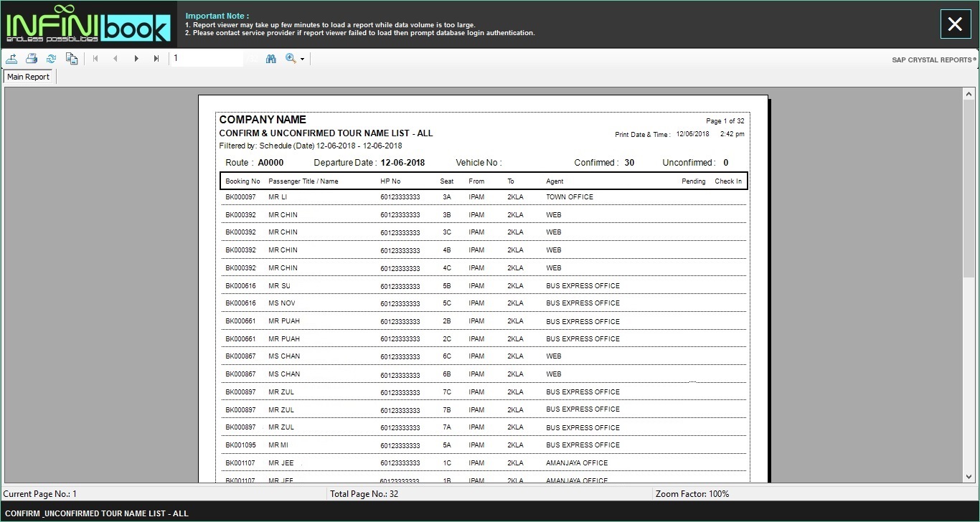Click the 'Total Page No.: 32' status entry

(x=364, y=494)
